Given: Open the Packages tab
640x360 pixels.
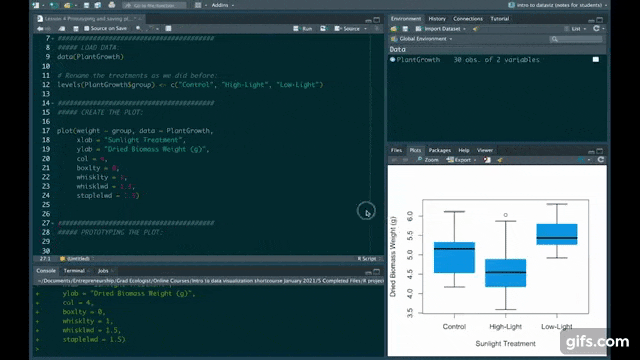Looking at the screenshot, I should click(x=440, y=150).
